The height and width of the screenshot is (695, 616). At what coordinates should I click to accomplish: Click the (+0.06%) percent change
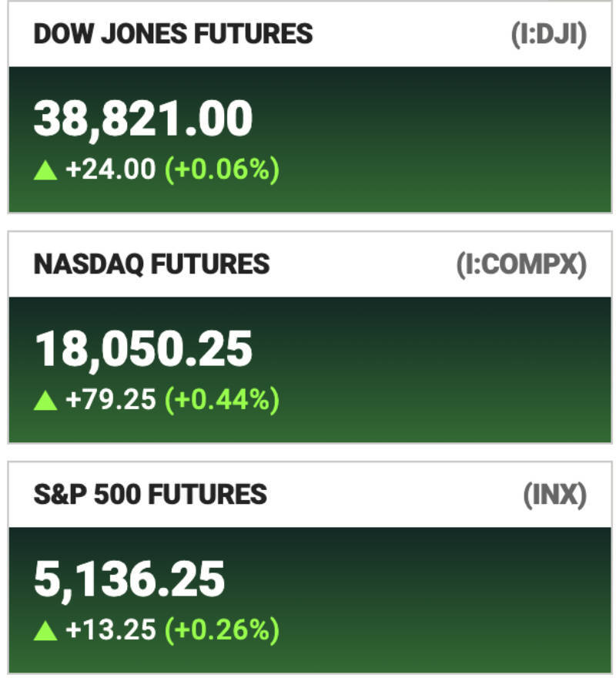point(222,170)
